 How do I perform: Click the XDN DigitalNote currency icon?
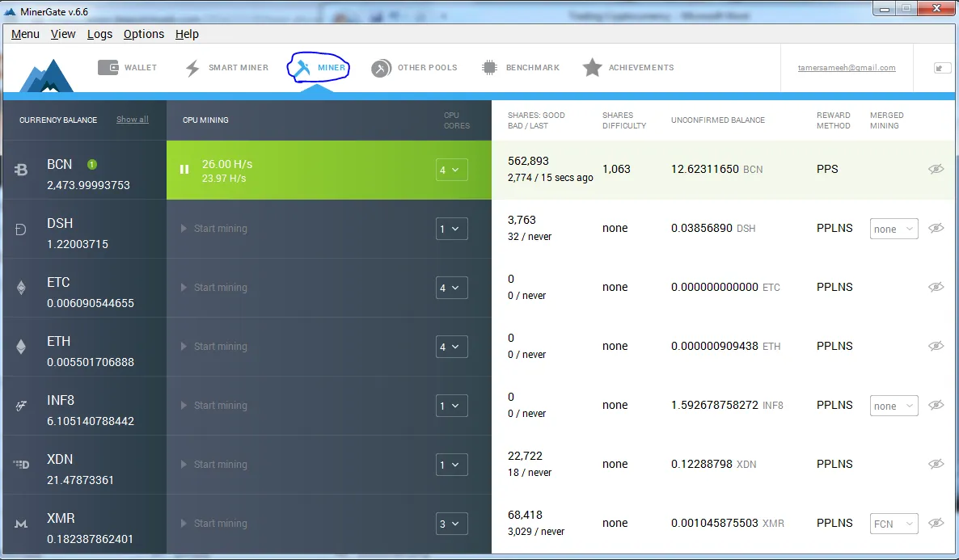click(x=21, y=465)
